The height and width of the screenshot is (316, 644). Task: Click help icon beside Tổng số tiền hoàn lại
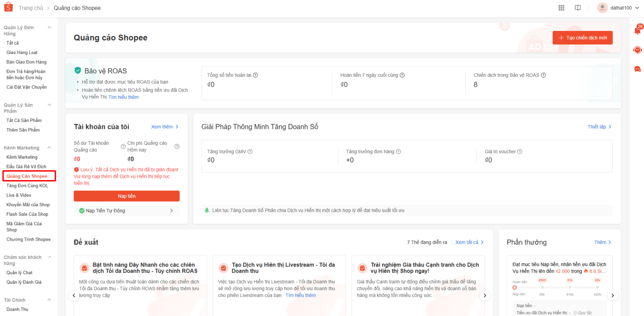coord(255,75)
